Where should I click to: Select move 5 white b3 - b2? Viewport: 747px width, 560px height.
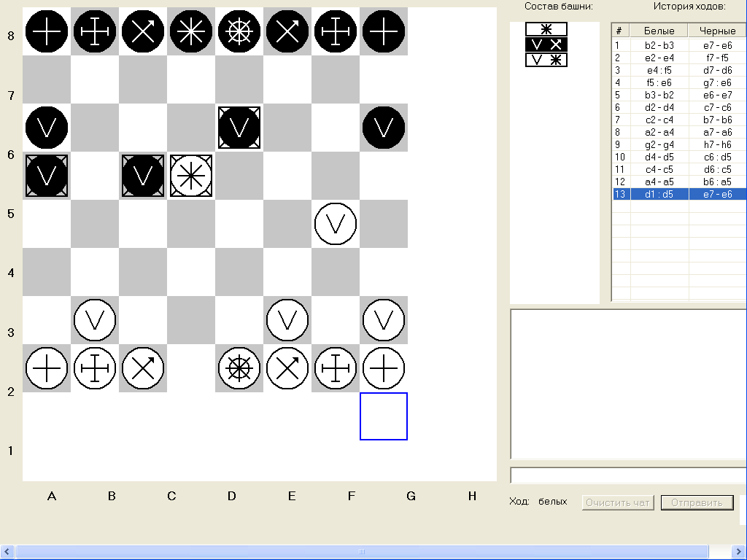(x=659, y=95)
